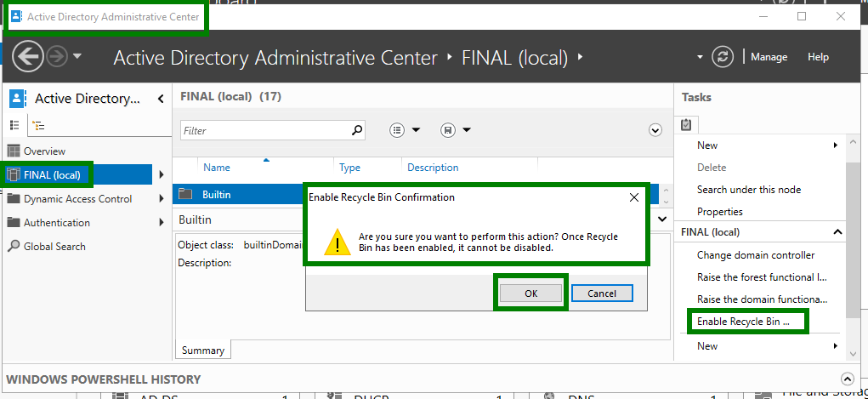Click Enable Recycle Bin task
This screenshot has height=399, width=868.
pyautogui.click(x=743, y=322)
